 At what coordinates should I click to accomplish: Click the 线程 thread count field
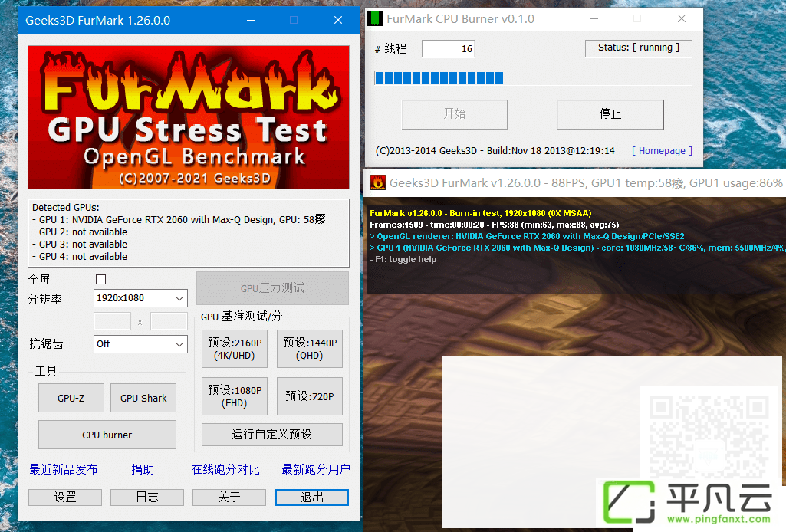(448, 48)
